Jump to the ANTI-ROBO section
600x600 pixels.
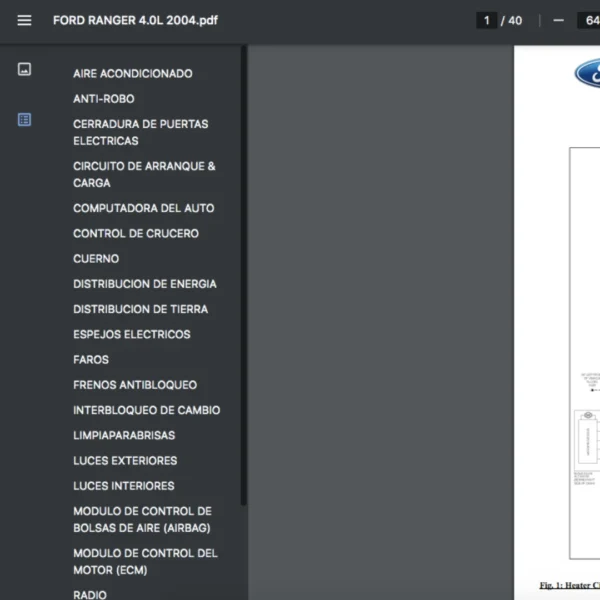[x=104, y=99]
